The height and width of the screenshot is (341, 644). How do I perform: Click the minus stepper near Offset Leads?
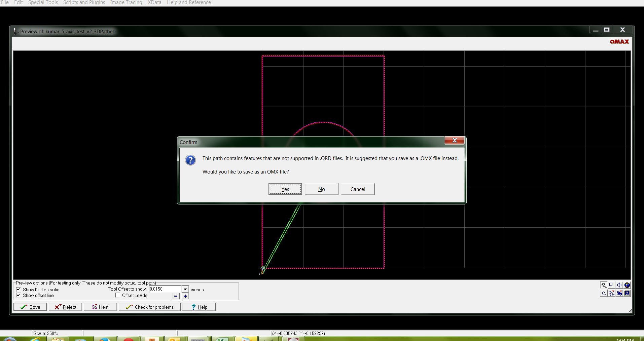[x=175, y=296]
